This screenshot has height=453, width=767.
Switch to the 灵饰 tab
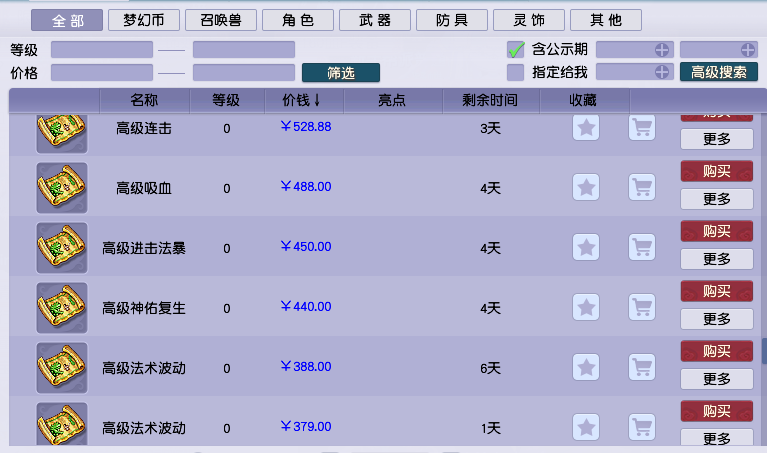(x=529, y=20)
